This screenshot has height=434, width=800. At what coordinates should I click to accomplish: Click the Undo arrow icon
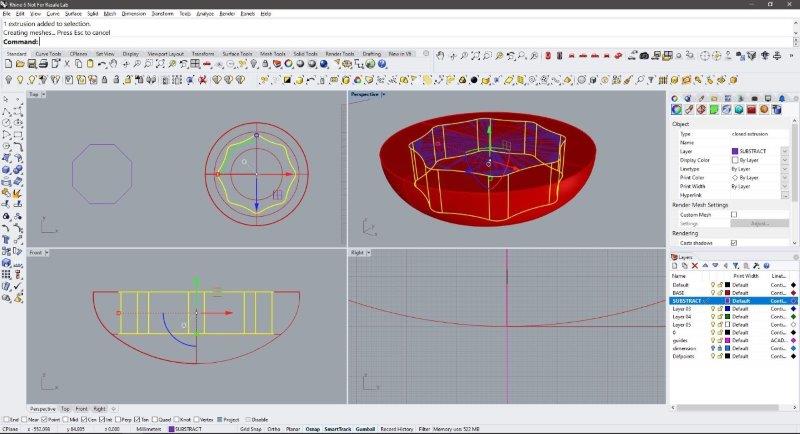point(102,64)
